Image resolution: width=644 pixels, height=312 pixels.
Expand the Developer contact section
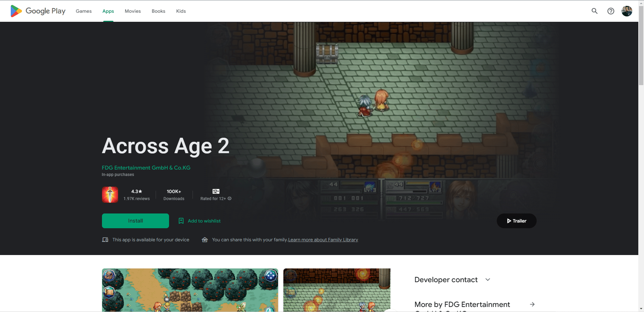(452, 279)
